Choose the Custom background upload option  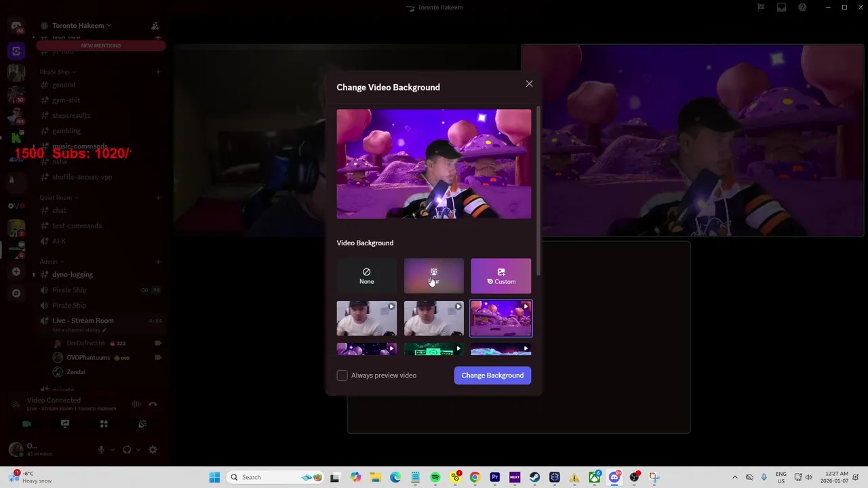pyautogui.click(x=501, y=276)
